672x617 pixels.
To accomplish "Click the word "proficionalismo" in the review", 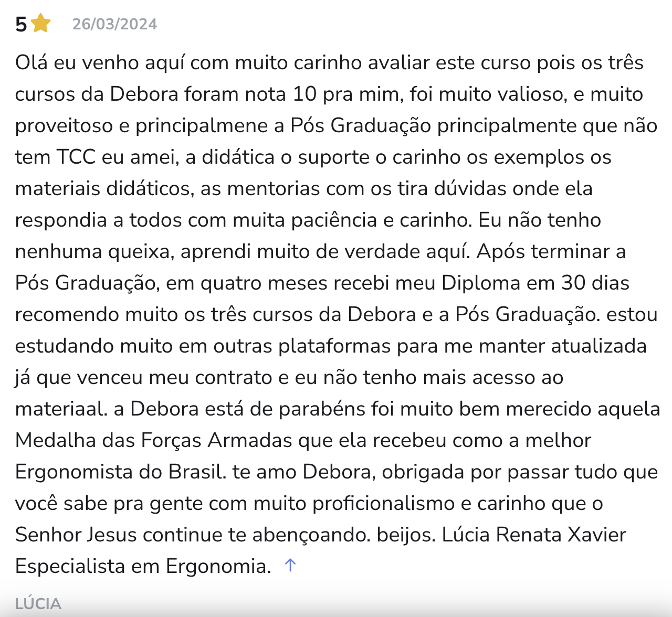I will (383, 503).
